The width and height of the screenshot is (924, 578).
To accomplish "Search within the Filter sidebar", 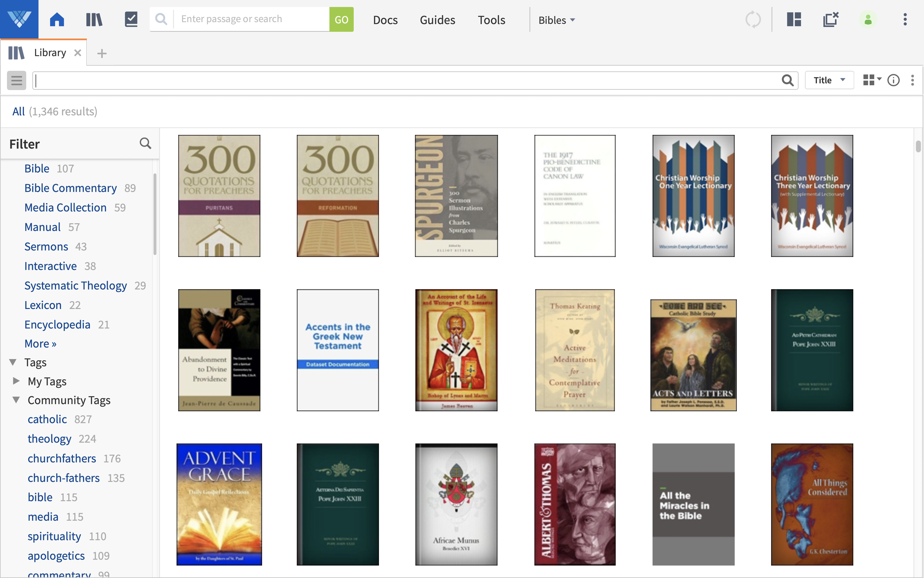I will 146,143.
